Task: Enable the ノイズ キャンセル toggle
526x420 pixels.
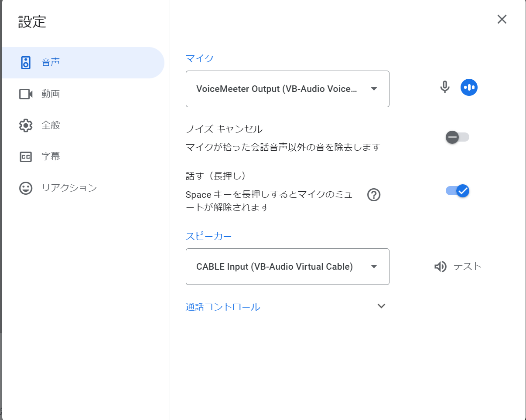Action: pyautogui.click(x=457, y=137)
